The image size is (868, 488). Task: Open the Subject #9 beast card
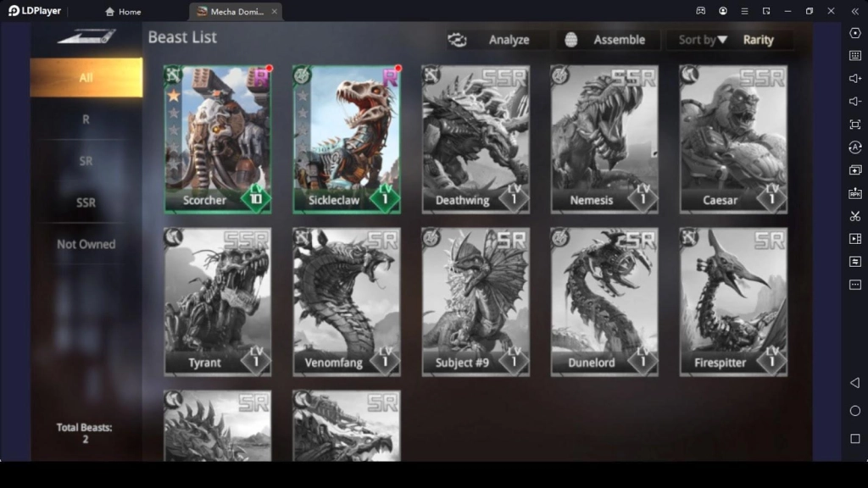tap(476, 302)
